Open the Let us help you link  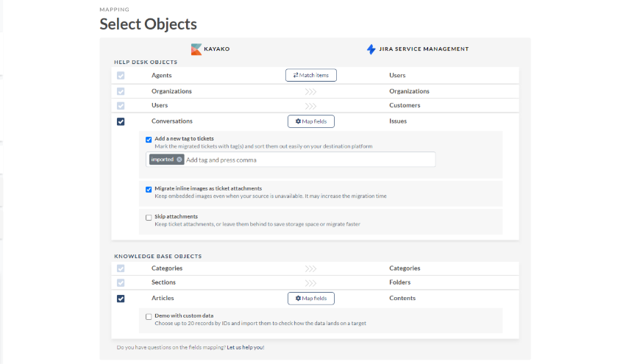[245, 347]
